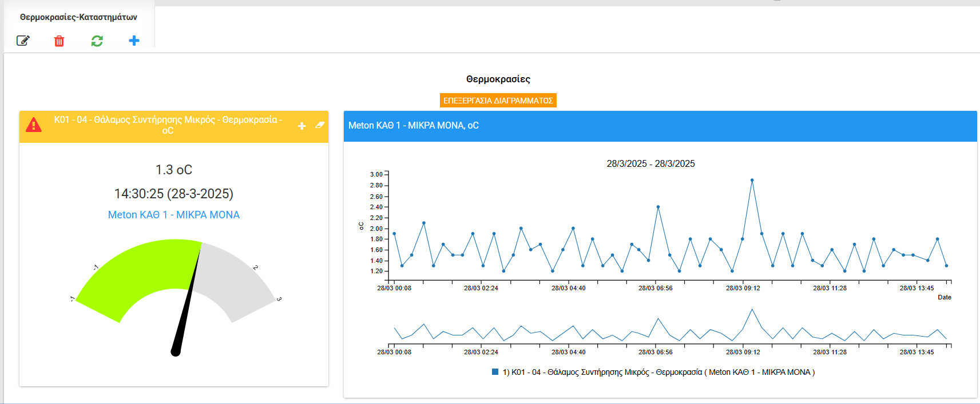The width and height of the screenshot is (980, 404).
Task: Delete dashboard with red trash icon
Action: (x=59, y=41)
